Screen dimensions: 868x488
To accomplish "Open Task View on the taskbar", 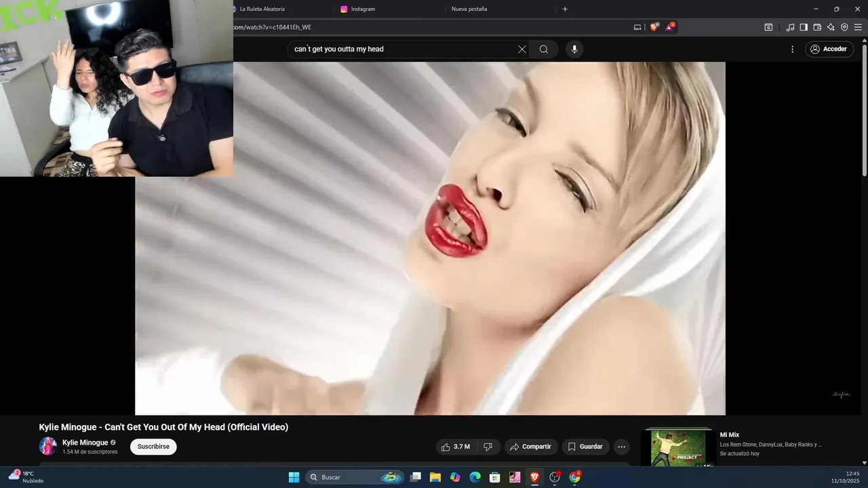I will [x=416, y=477].
